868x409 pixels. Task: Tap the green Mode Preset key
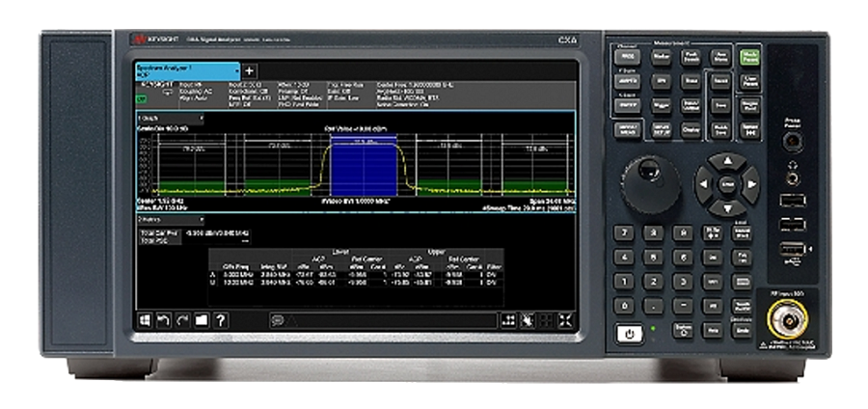point(749,56)
